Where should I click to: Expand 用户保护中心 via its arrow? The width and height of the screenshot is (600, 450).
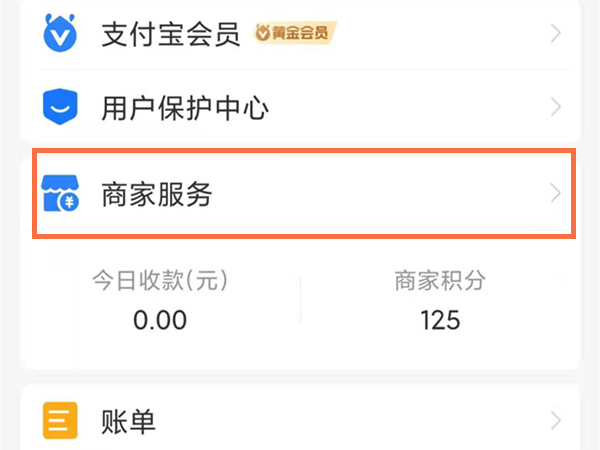557,106
